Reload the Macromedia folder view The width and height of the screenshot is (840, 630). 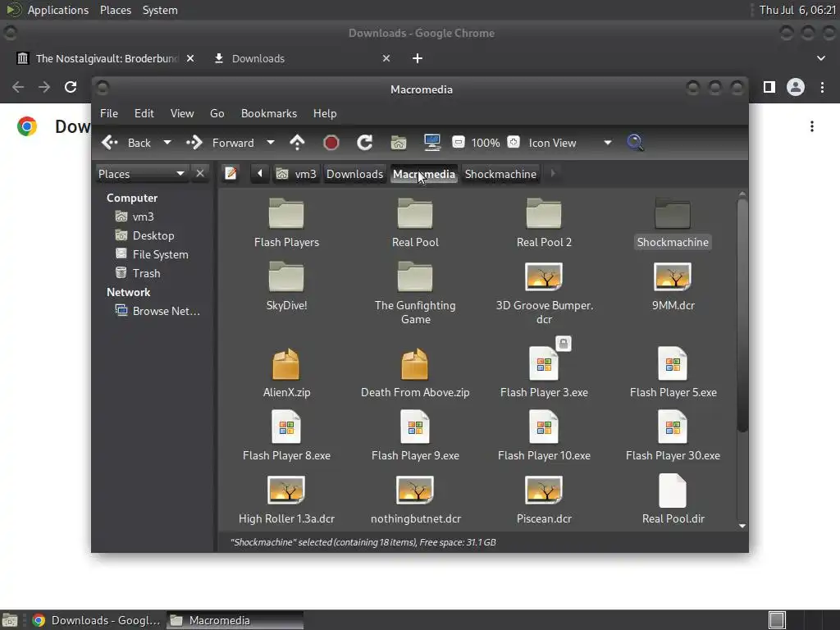365,143
